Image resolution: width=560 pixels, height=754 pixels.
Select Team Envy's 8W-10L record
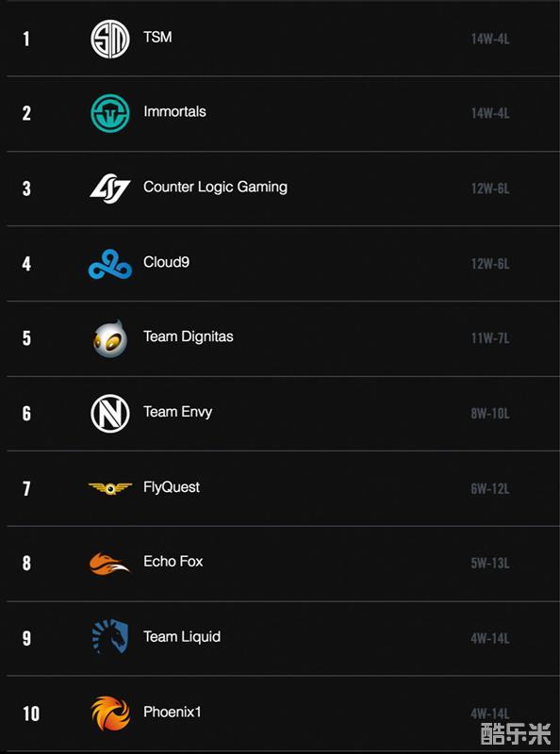tap(490, 414)
